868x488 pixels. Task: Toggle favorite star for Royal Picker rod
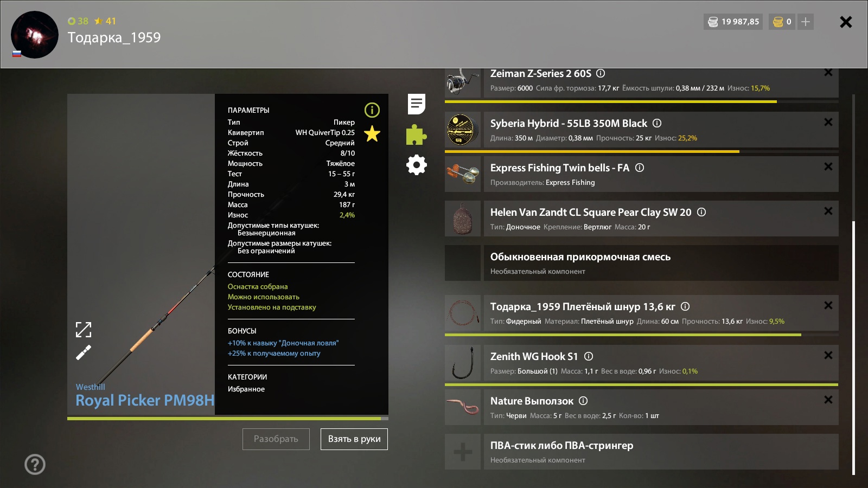point(372,133)
